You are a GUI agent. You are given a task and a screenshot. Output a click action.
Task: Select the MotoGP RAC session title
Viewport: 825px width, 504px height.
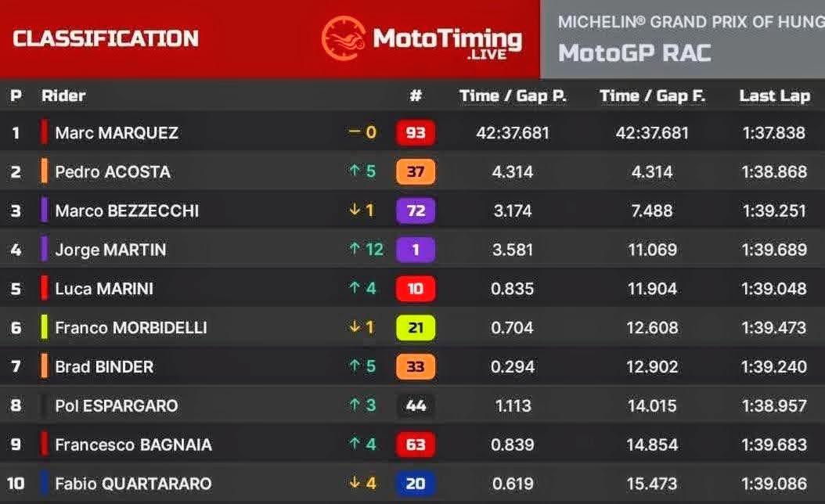(635, 53)
